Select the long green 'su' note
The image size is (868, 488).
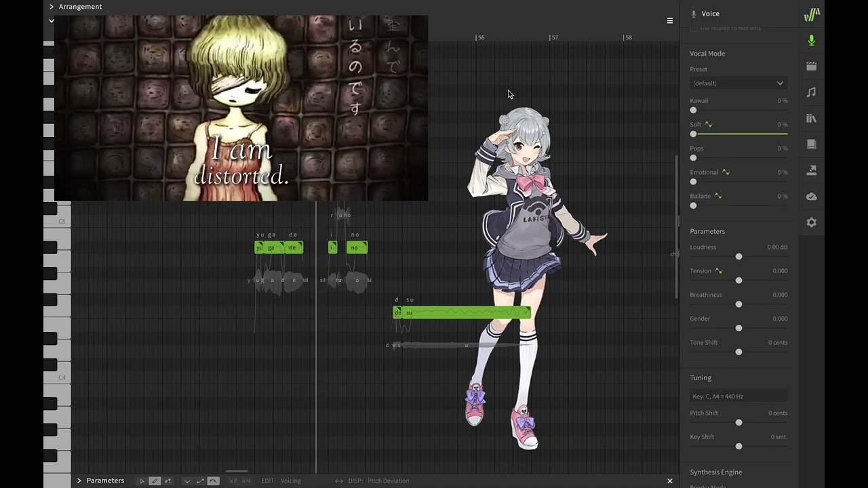pyautogui.click(x=467, y=312)
